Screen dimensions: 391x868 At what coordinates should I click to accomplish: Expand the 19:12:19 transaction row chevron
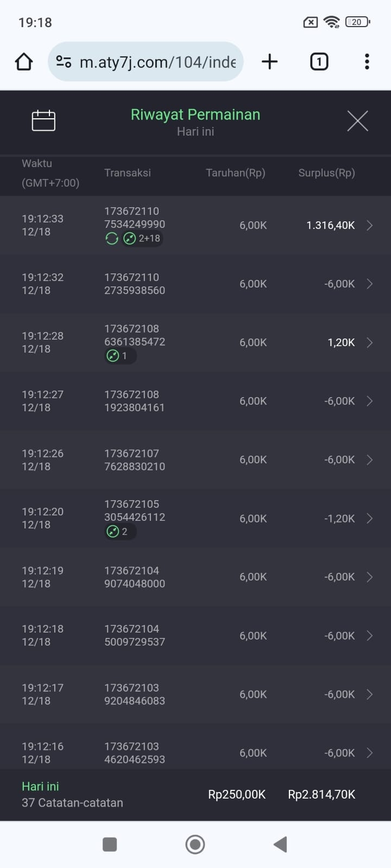pyautogui.click(x=369, y=577)
